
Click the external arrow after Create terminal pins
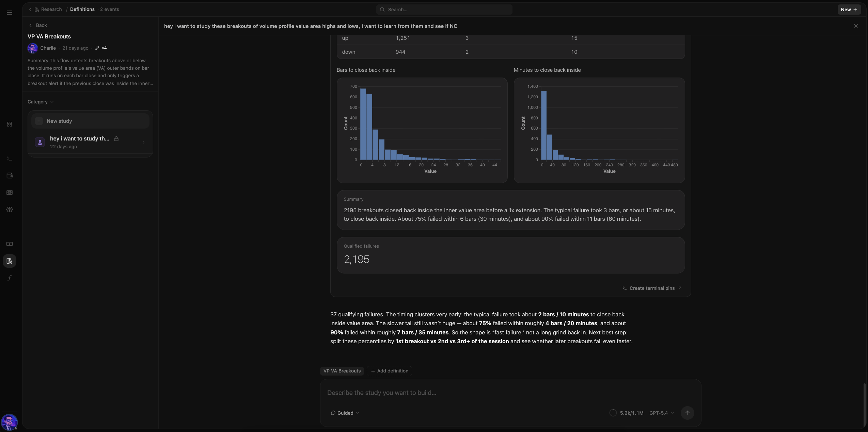pyautogui.click(x=680, y=288)
